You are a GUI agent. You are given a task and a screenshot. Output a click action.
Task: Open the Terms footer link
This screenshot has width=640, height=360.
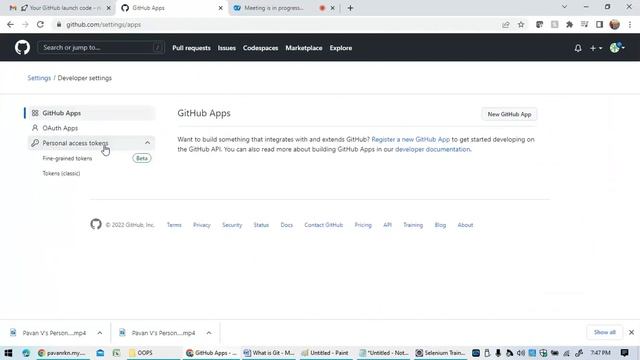(x=174, y=225)
